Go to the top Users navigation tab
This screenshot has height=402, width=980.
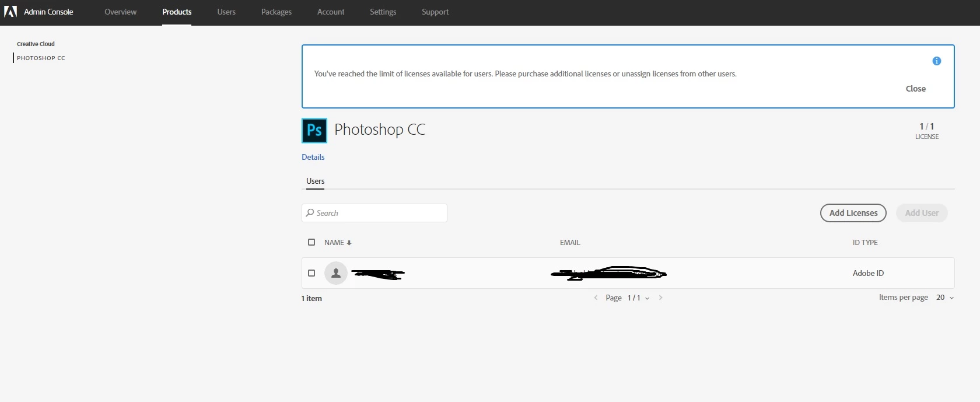226,12
